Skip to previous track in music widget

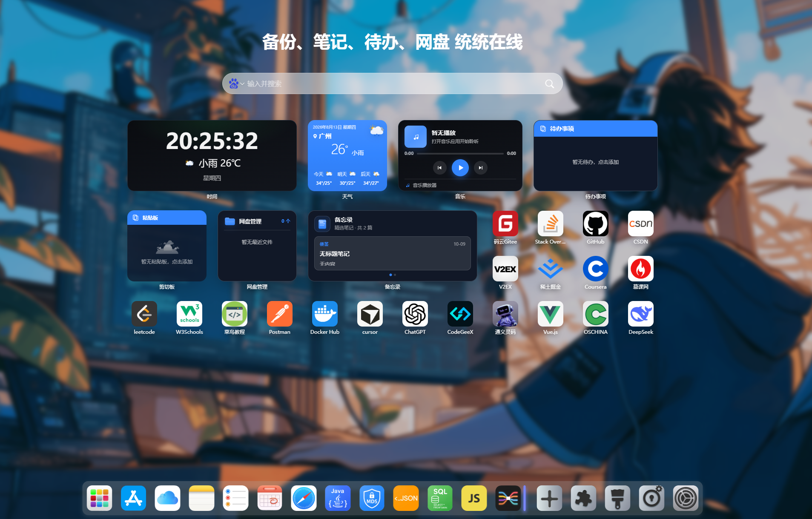[440, 168]
